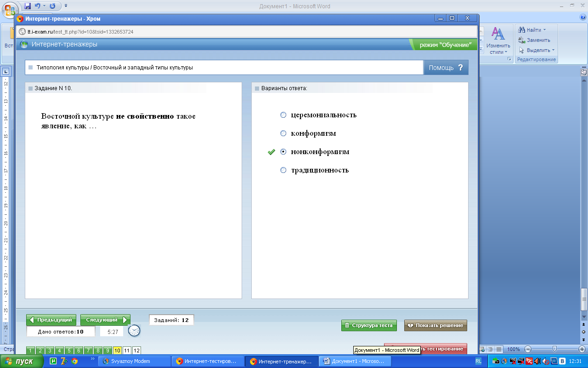Screen dimensions: 588x368
Task: Open Структура теста button
Action: click(x=369, y=325)
